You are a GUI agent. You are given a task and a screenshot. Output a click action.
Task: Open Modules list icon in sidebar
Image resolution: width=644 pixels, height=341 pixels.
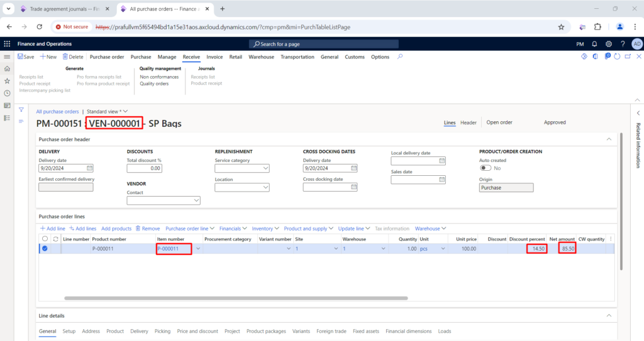7,118
